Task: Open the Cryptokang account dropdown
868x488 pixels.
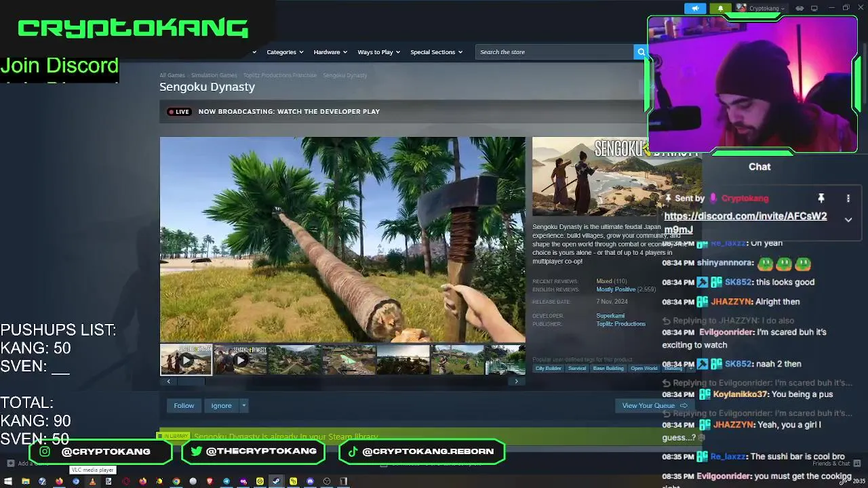Action: pyautogui.click(x=767, y=8)
